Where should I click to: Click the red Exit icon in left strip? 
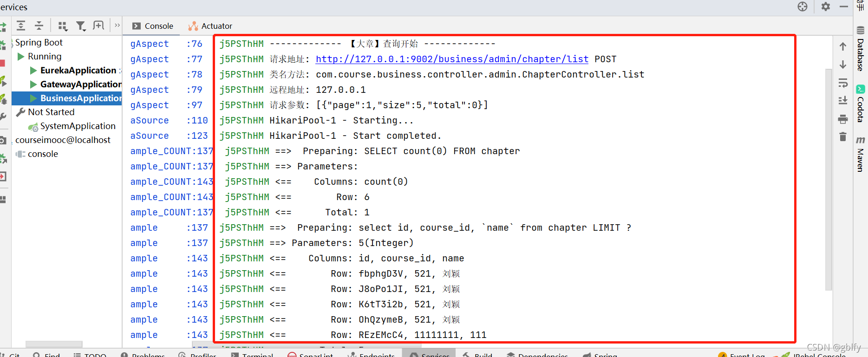point(3,176)
